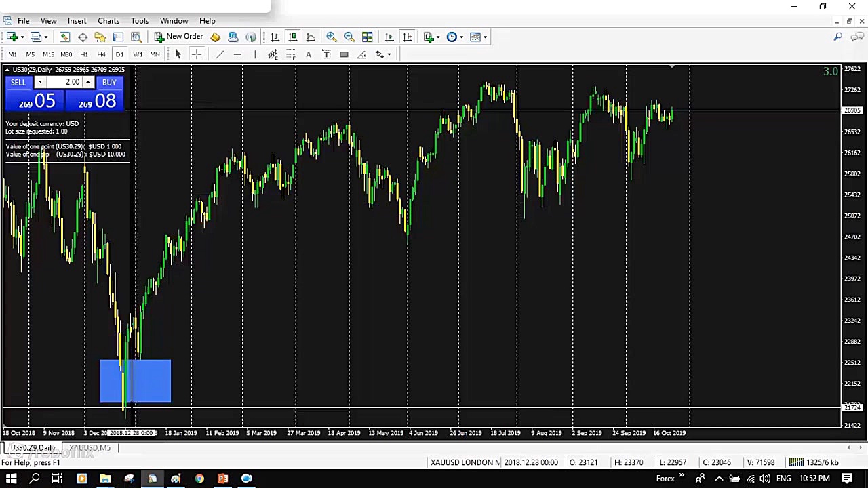Viewport: 868px width, 488px height.
Task: Open the Navigator folder-star icon
Action: [x=100, y=37]
